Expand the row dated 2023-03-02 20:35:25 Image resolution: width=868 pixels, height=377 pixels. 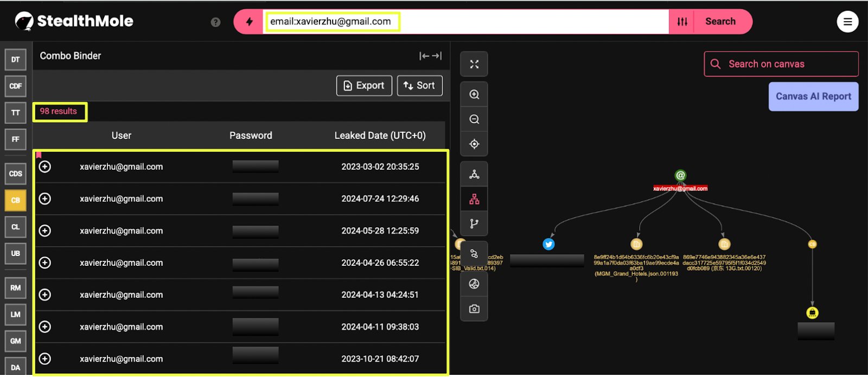(45, 167)
